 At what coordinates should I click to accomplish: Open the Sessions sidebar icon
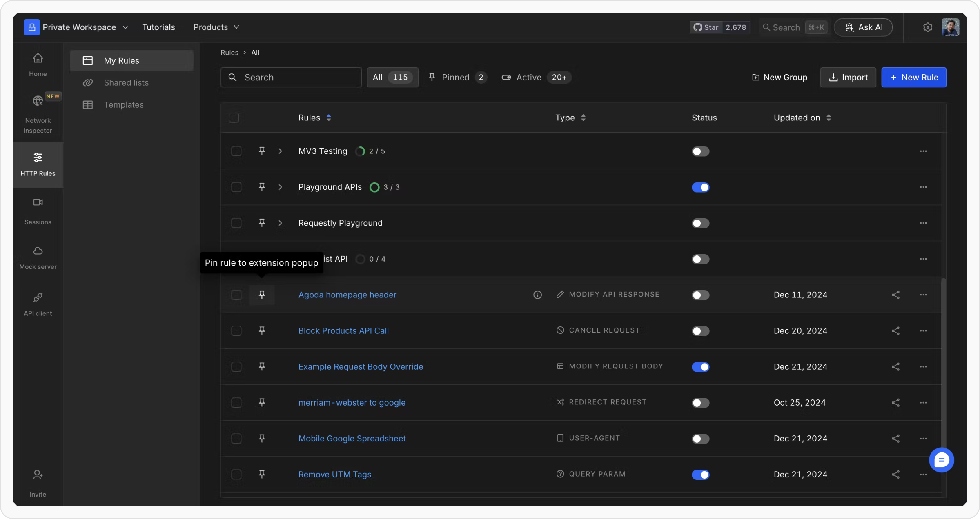tap(38, 202)
